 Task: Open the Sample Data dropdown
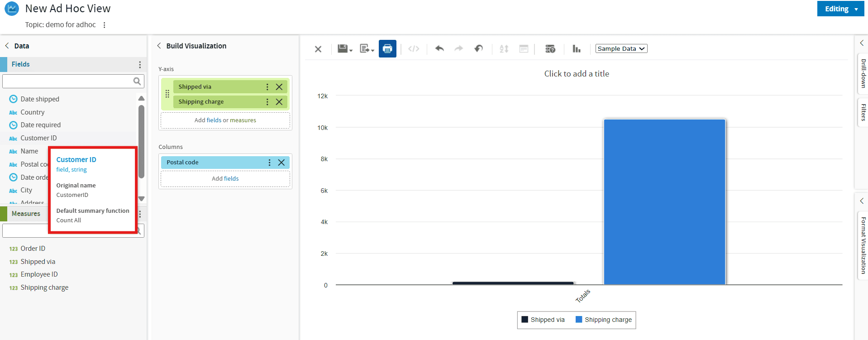(621, 49)
